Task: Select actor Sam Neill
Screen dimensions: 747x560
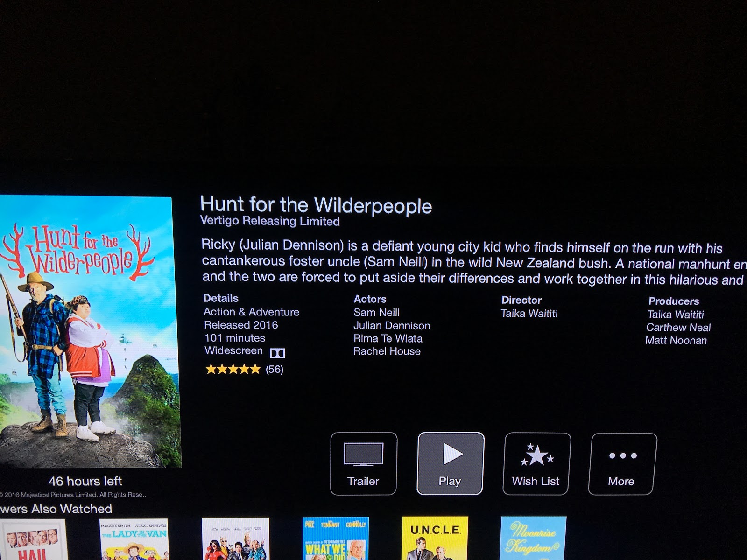Action: pos(376,313)
